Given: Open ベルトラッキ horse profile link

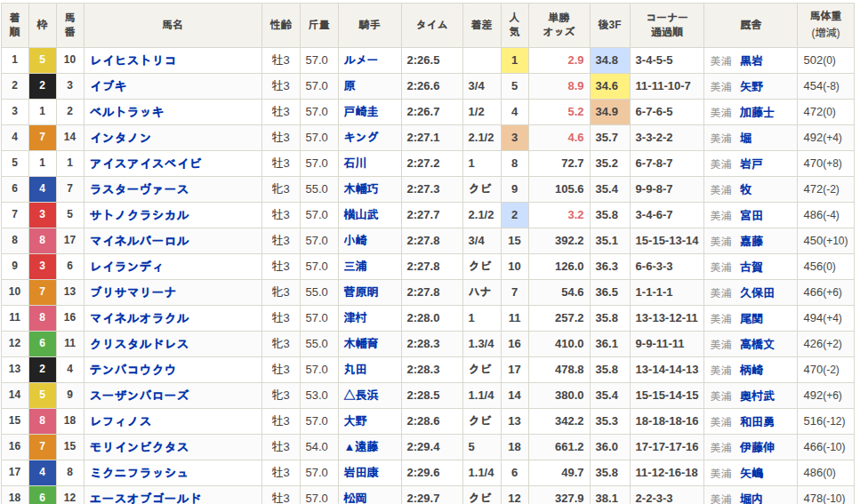Looking at the screenshot, I should (126, 112).
